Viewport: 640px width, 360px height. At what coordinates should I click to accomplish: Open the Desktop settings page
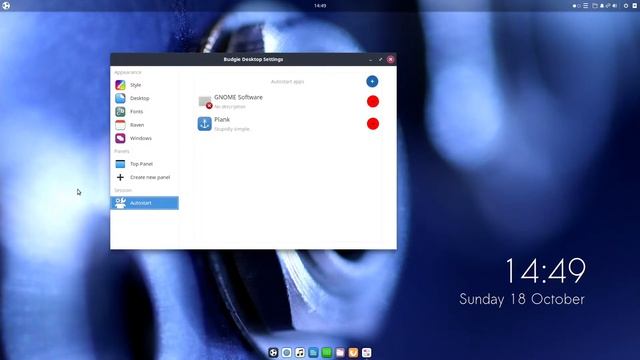point(144,98)
